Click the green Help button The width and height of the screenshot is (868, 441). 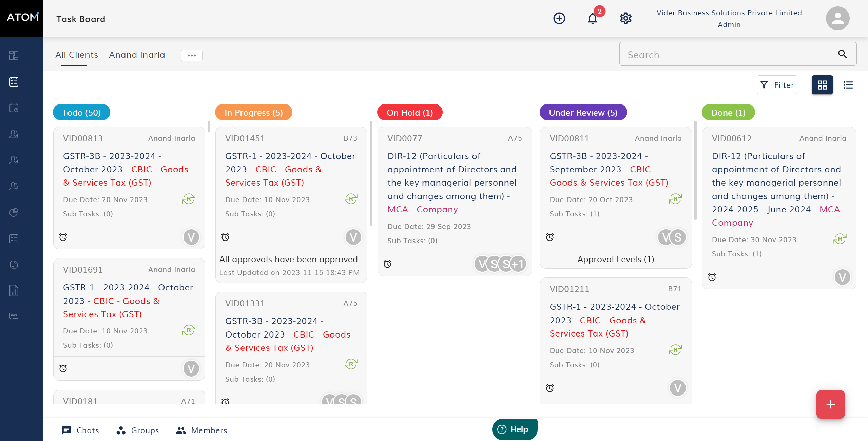[x=514, y=429]
